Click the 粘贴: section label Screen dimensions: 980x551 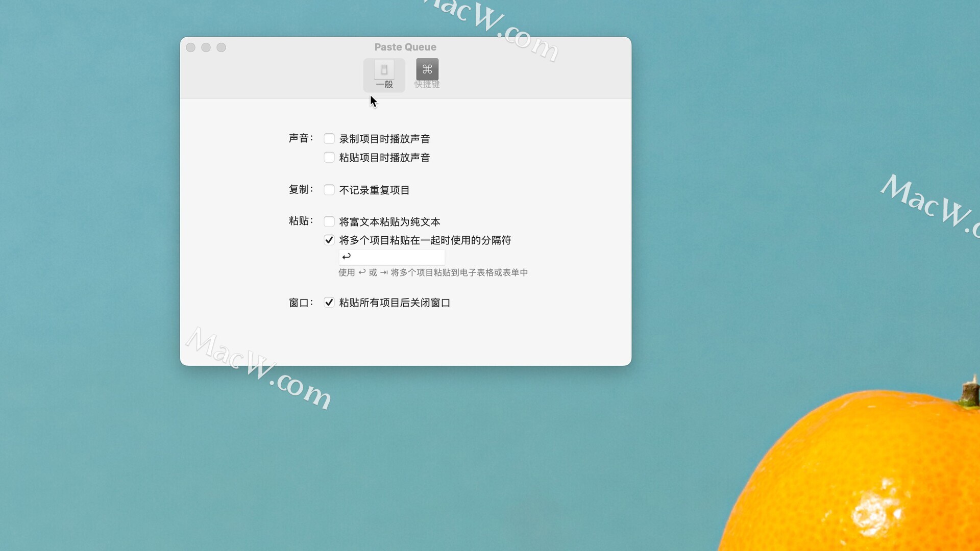[301, 221]
